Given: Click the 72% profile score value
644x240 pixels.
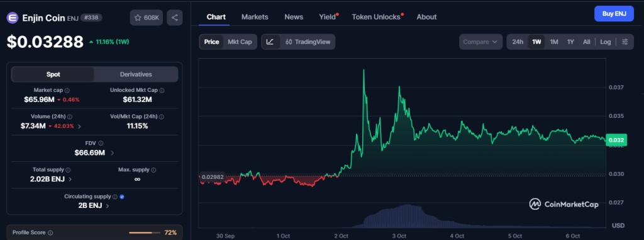Looking at the screenshot, I should point(170,232).
